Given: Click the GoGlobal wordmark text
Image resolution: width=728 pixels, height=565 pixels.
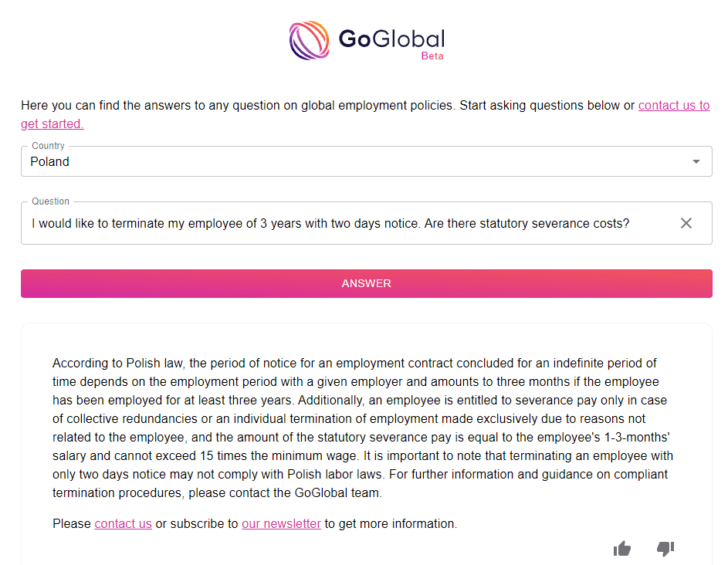Looking at the screenshot, I should click(391, 39).
